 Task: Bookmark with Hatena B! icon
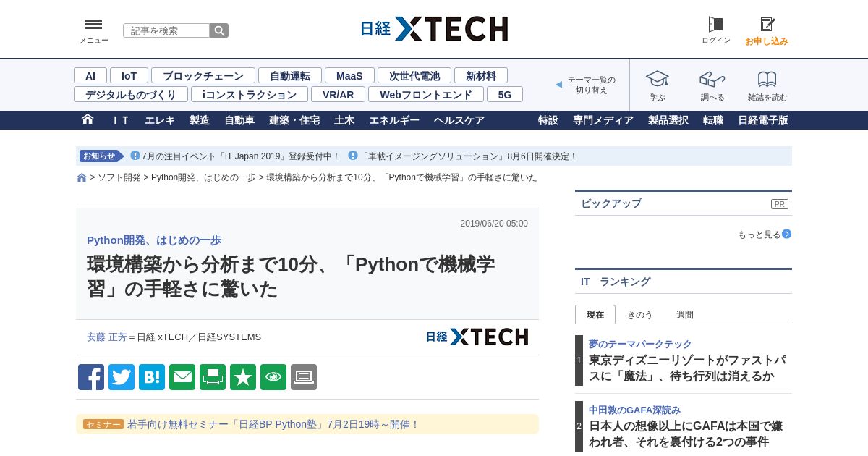pos(152,377)
